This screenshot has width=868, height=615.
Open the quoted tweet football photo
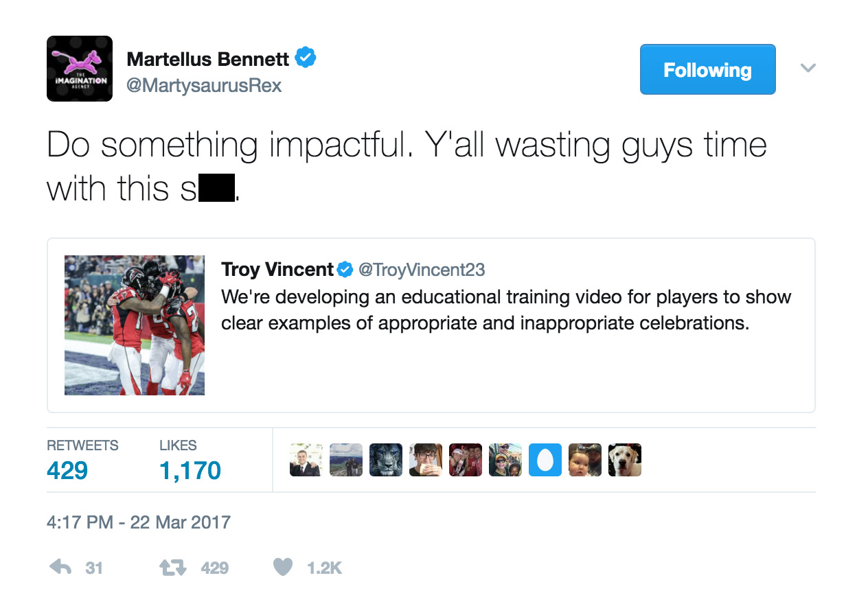(135, 325)
